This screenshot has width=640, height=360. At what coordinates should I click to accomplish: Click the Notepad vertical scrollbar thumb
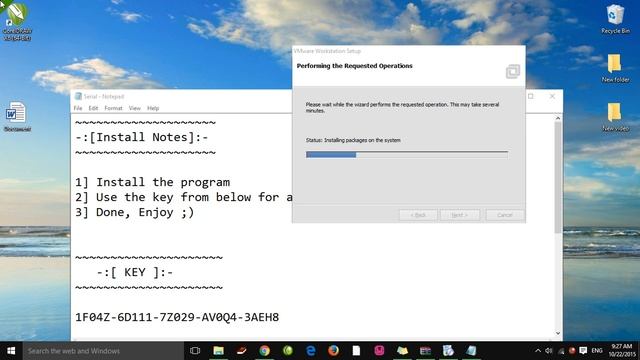pos(558,178)
